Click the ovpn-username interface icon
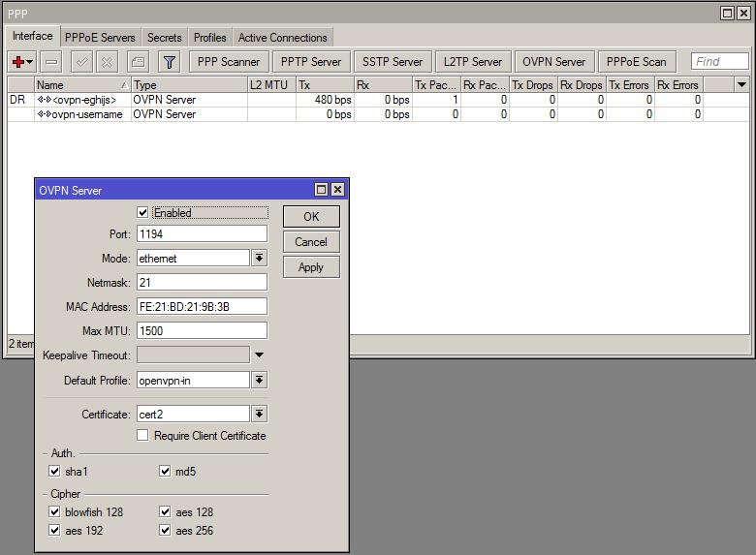The width and height of the screenshot is (756, 555). point(44,114)
